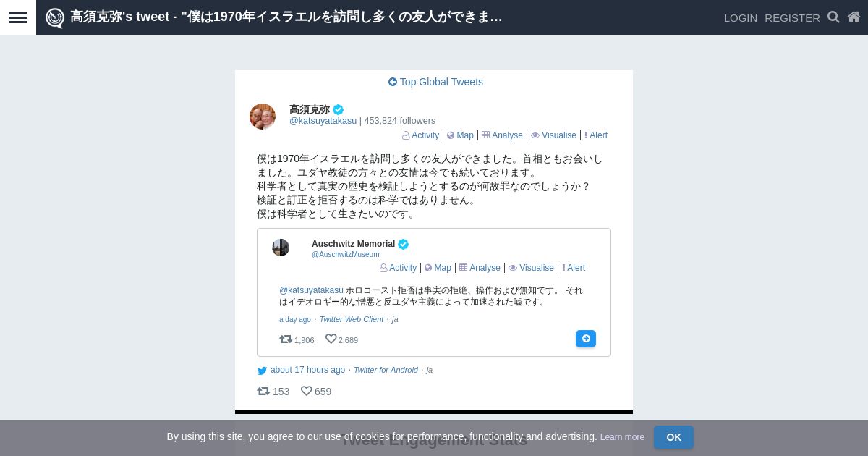Open Activity for Auschwitz Memorial
Image resolution: width=868 pixels, height=456 pixels.
tap(398, 268)
